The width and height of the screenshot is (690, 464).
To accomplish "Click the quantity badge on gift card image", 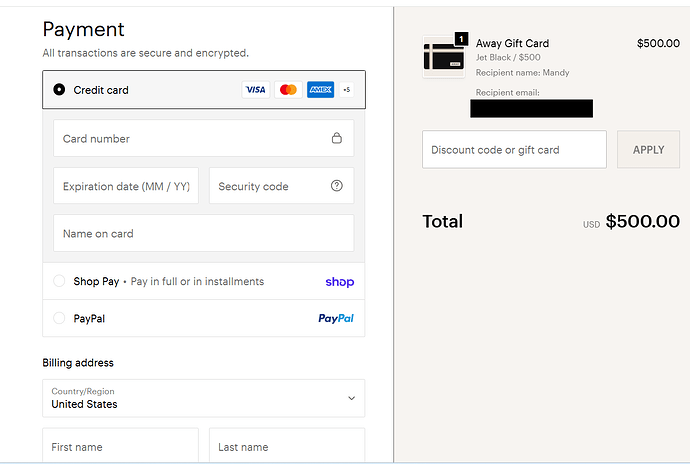I will pos(461,39).
